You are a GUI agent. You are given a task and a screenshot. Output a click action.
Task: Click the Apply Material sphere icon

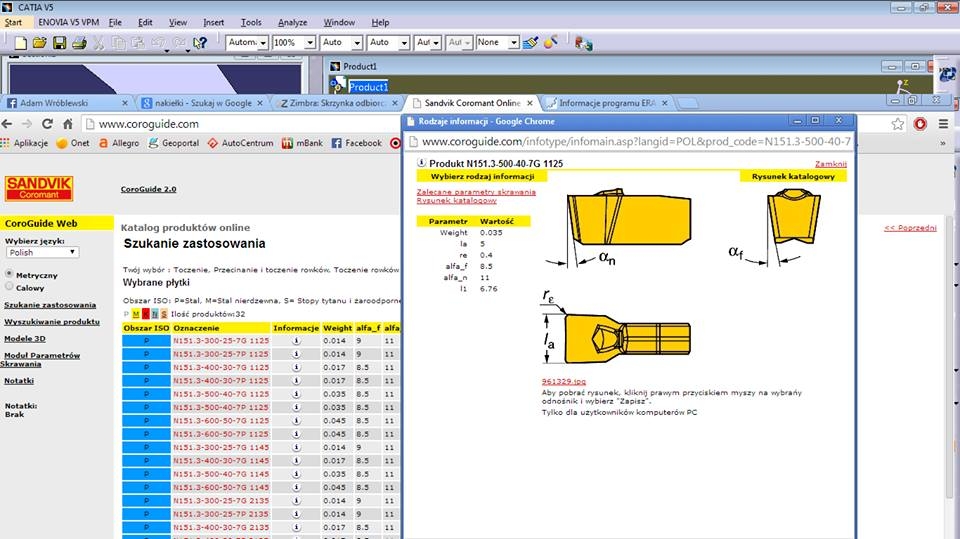[550, 42]
